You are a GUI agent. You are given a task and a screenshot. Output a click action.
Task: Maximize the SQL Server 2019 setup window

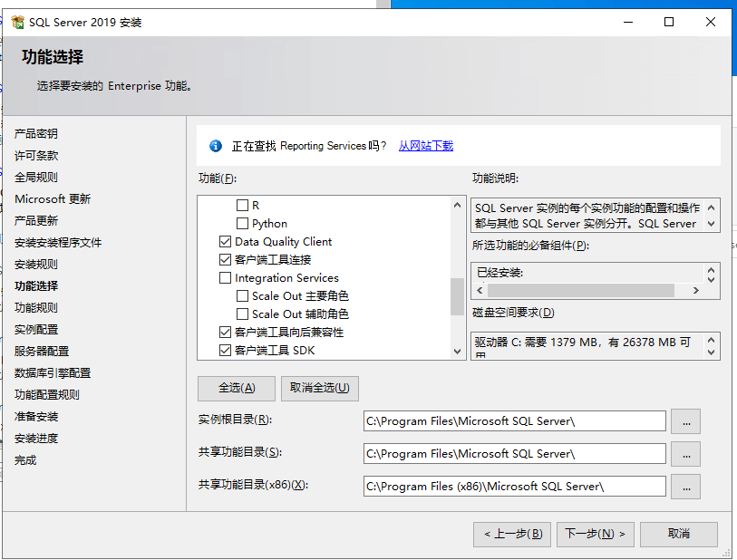pyautogui.click(x=669, y=22)
